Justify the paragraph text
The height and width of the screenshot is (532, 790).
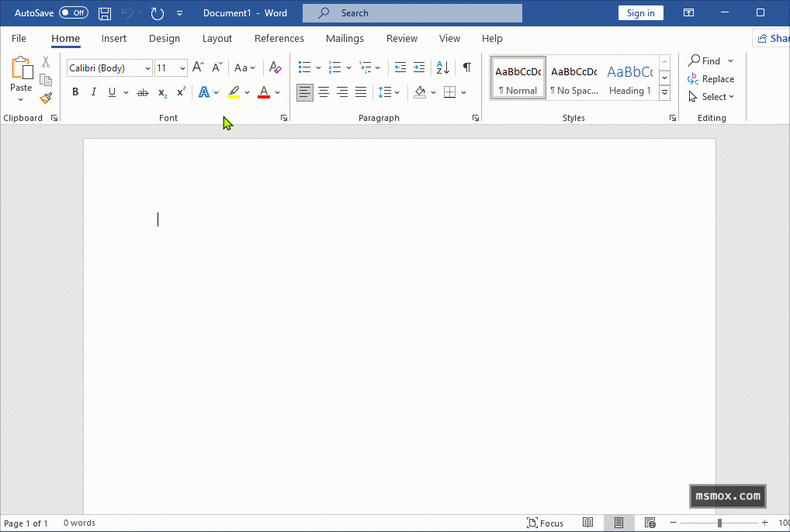click(361, 92)
